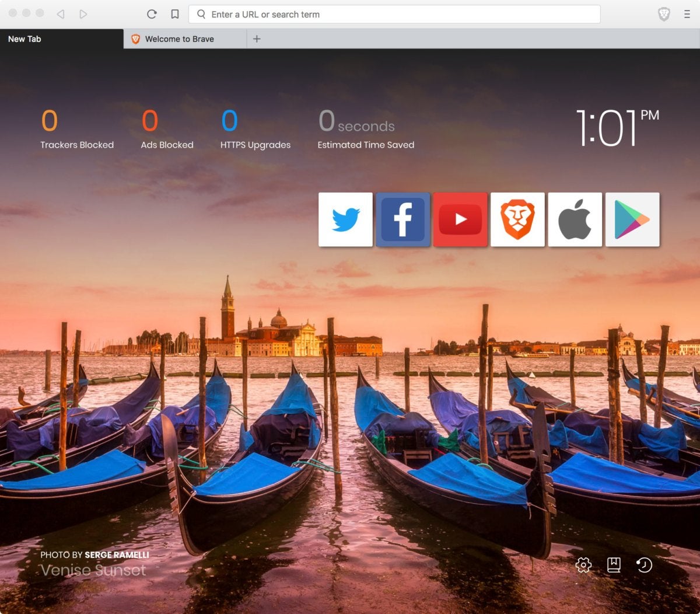This screenshot has width=700, height=614.
Task: Click the Serge Ramelli photo credit
Action: [x=94, y=555]
